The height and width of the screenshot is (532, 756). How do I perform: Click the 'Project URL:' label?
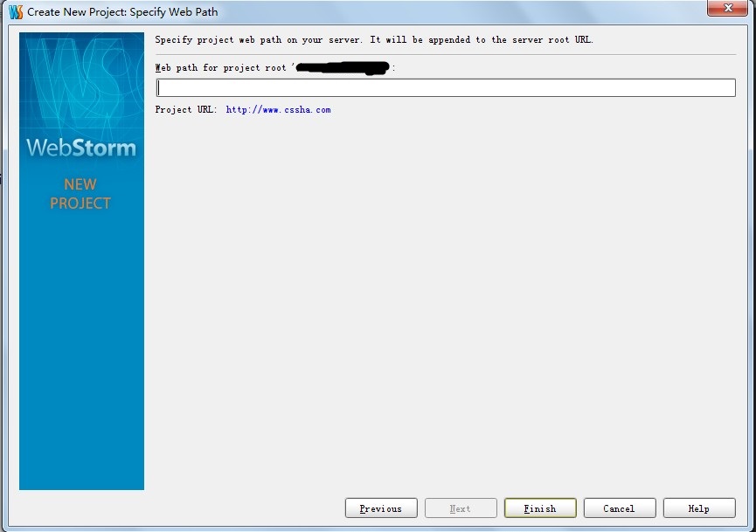coord(186,110)
